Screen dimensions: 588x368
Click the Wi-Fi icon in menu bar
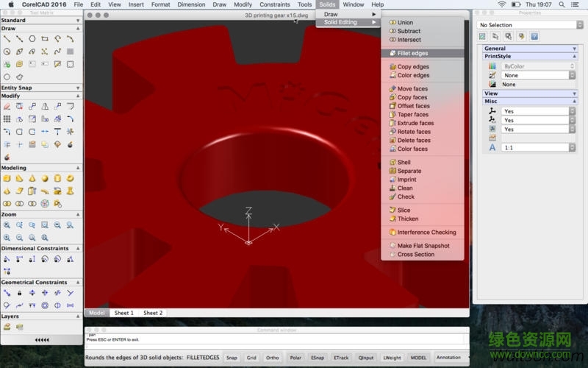pyautogui.click(x=502, y=4)
